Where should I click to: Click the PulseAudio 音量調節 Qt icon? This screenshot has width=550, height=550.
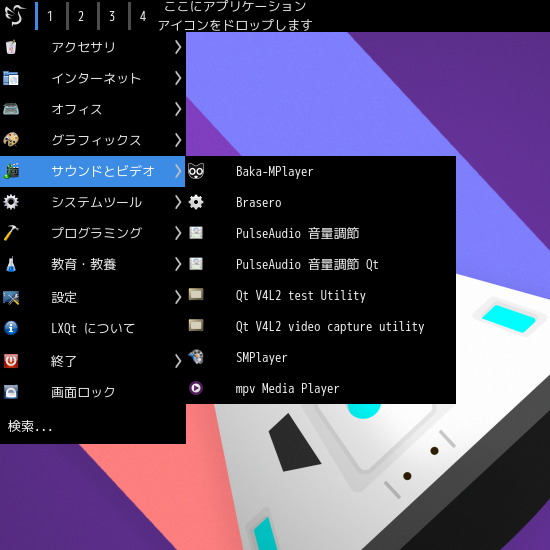(196, 264)
